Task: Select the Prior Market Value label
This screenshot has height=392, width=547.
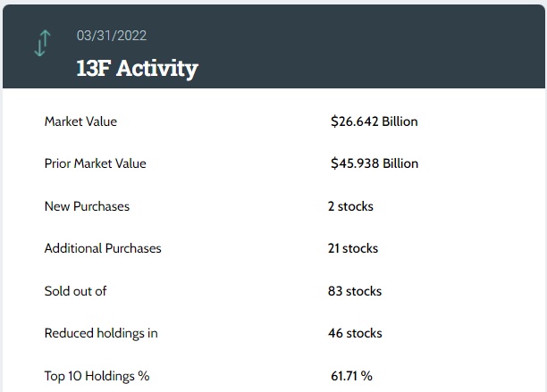Action: click(95, 163)
